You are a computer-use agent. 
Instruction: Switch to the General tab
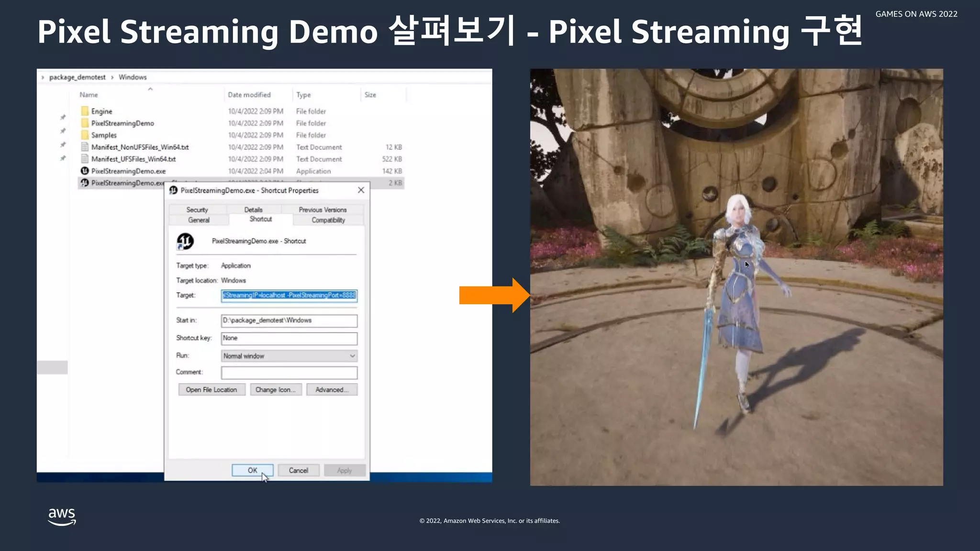[199, 220]
